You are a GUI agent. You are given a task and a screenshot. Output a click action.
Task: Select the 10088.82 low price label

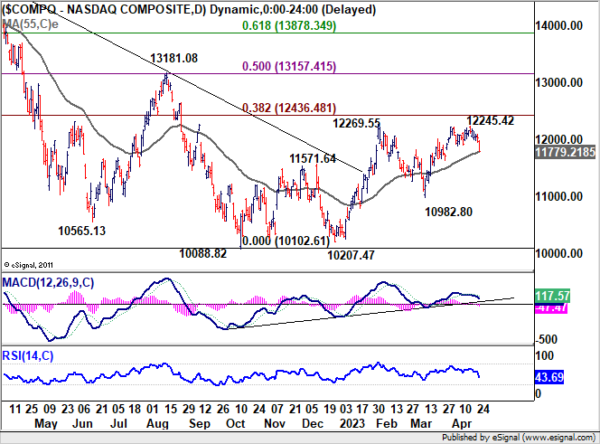pyautogui.click(x=203, y=253)
